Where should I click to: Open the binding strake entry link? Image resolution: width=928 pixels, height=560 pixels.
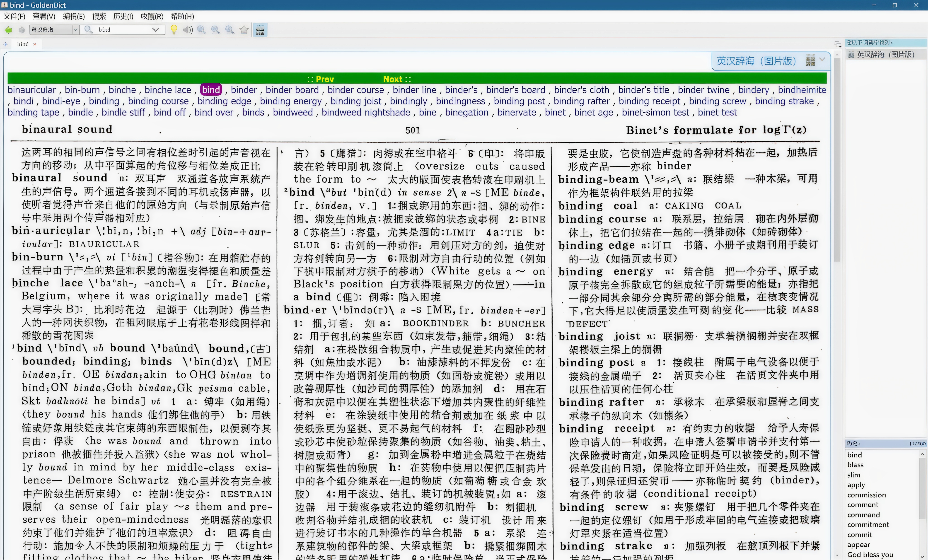(x=785, y=101)
